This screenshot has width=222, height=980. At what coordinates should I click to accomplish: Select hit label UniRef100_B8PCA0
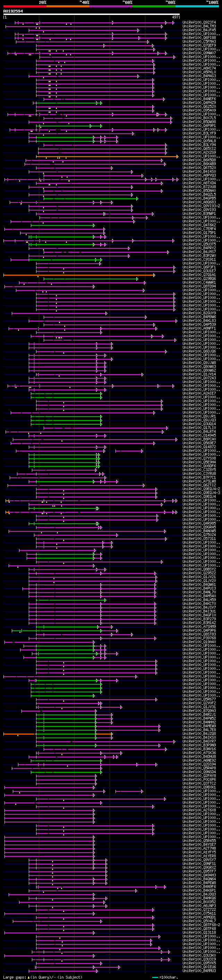coord(199,439)
